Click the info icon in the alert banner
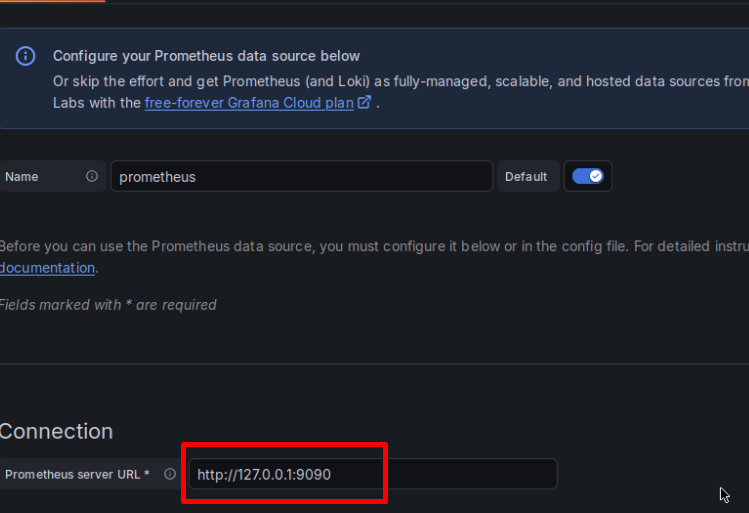This screenshot has width=749, height=513. (26, 56)
